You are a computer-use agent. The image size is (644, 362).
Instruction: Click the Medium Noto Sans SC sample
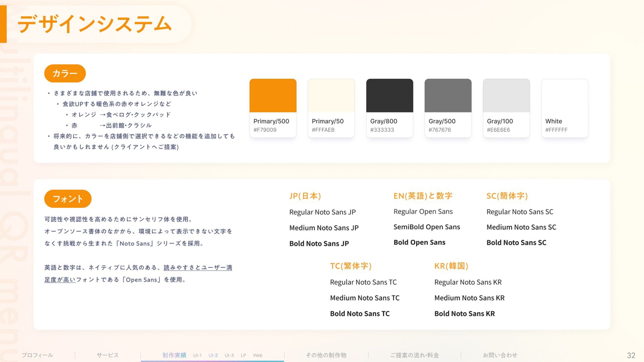point(521,227)
